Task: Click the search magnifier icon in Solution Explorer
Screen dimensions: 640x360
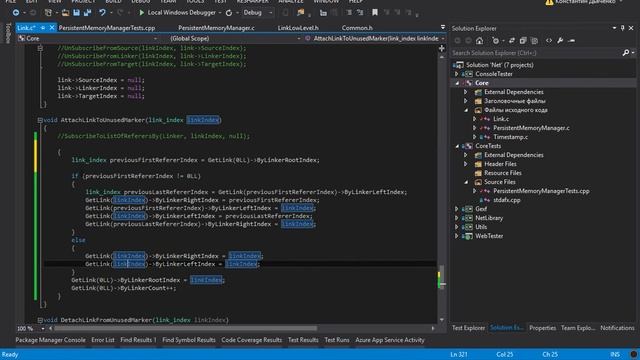Action: pyautogui.click(x=626, y=53)
